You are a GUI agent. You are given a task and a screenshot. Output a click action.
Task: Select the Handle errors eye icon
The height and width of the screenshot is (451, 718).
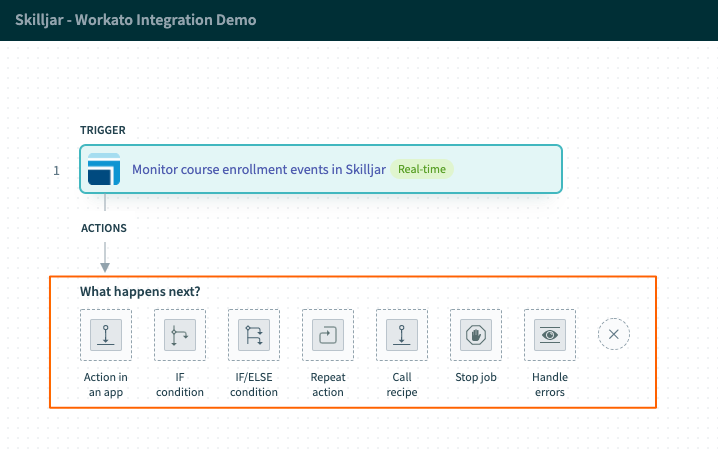550,335
